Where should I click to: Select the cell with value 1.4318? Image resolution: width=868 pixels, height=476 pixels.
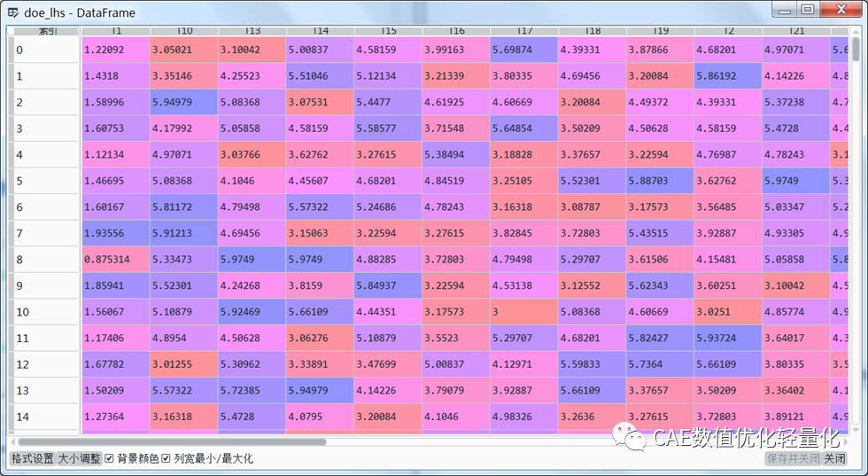[116, 76]
